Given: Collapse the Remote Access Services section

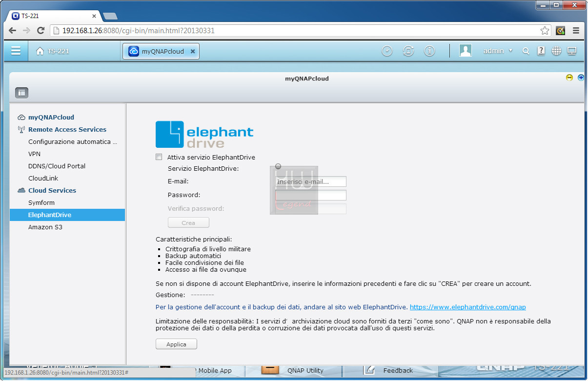Looking at the screenshot, I should coord(67,129).
